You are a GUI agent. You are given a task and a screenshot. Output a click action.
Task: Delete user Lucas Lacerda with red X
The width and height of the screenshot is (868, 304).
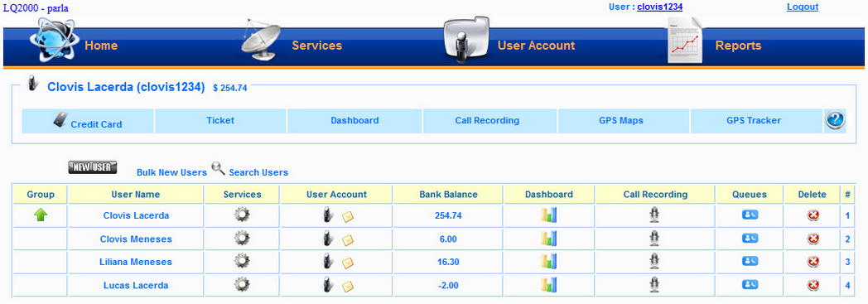(x=813, y=285)
